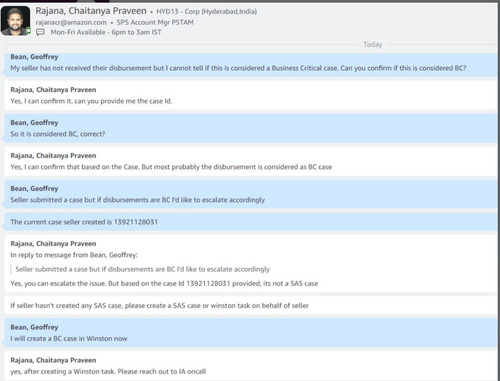Click sender name Rajana above 'Yes, I can confirm it' message

53,90
